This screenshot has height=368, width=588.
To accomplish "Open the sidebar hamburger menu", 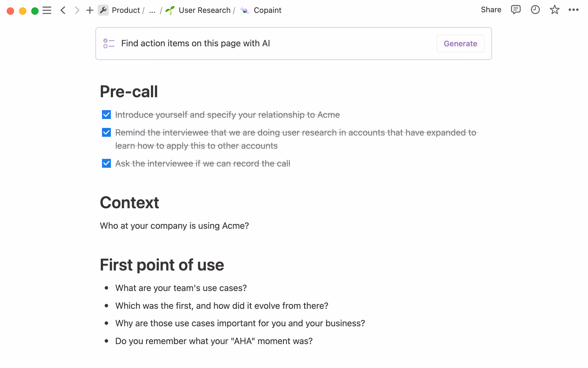I will point(47,10).
